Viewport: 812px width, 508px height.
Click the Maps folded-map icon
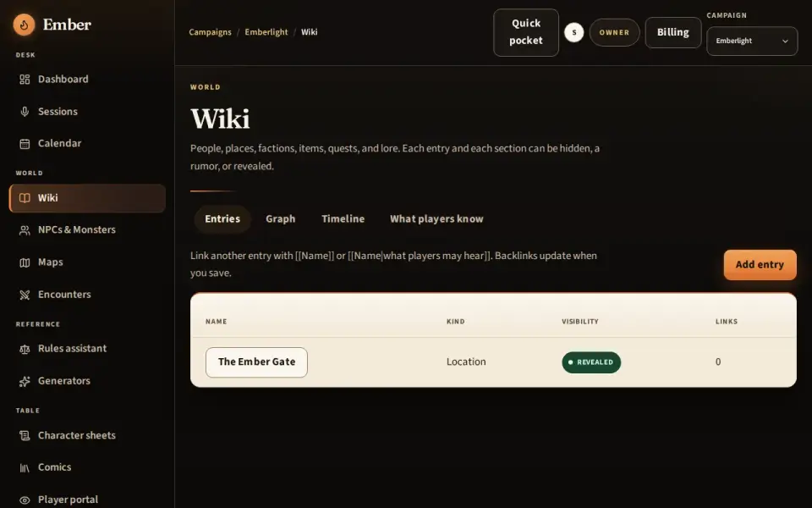coord(25,262)
